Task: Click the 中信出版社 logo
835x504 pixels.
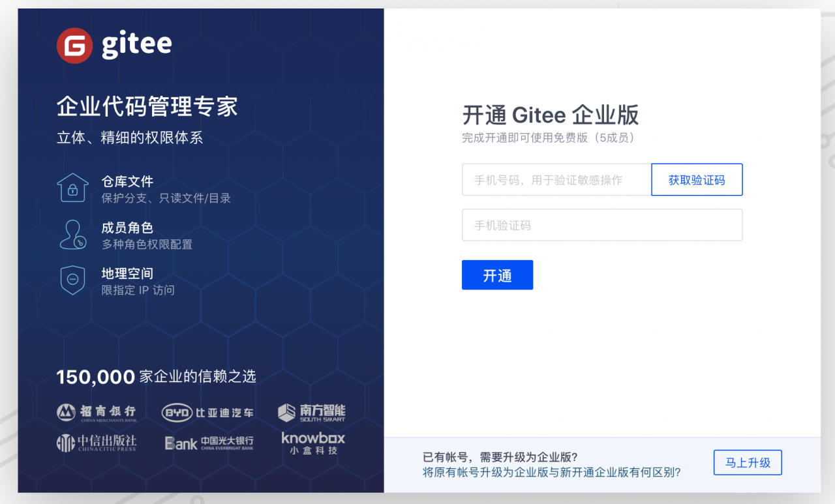Action: [x=97, y=443]
